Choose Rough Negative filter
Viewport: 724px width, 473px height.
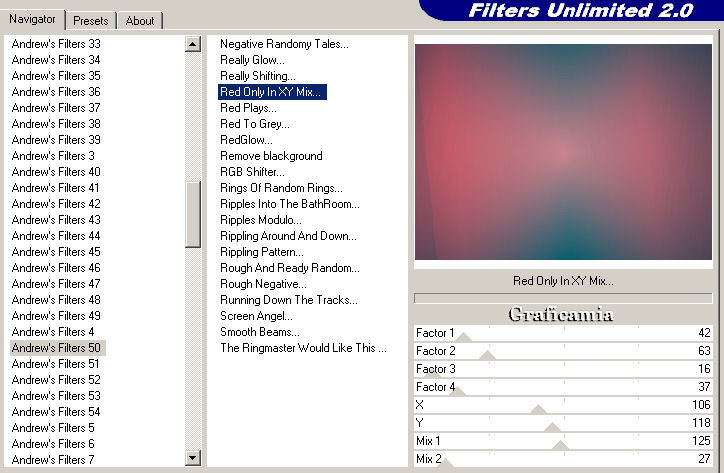(263, 284)
